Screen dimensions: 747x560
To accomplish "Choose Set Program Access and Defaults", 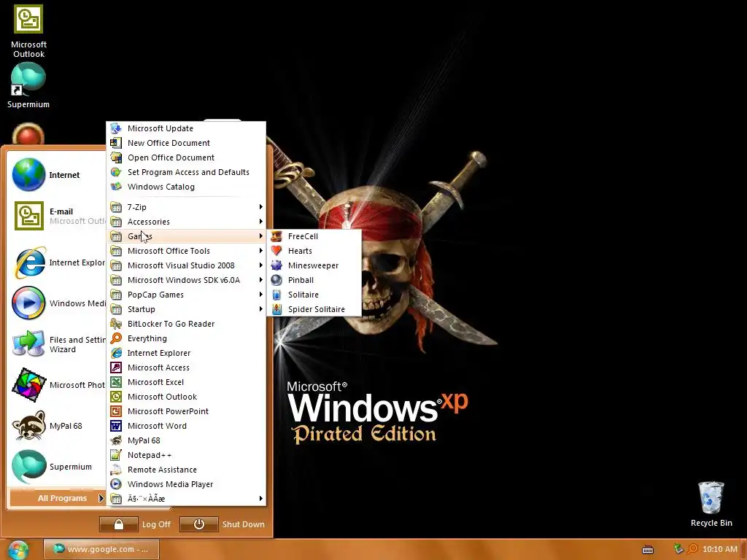I will [x=186, y=172].
